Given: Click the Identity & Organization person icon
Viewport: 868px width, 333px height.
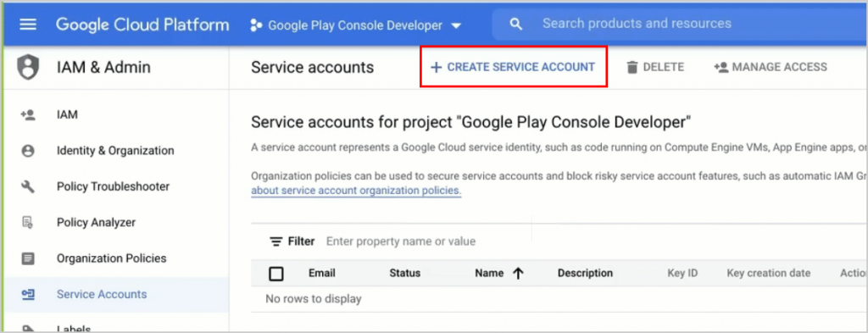Looking at the screenshot, I should 28,151.
